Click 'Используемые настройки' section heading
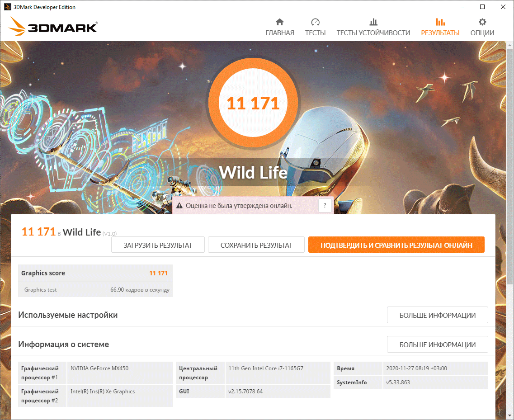 coord(68,315)
